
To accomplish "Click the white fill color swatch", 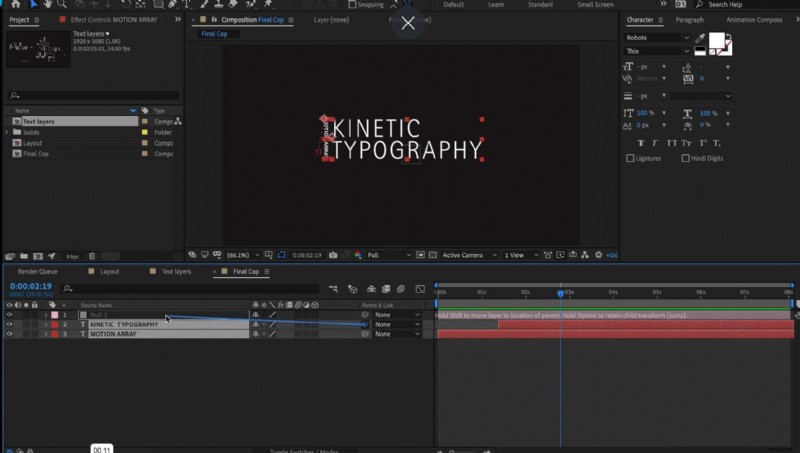I will click(x=716, y=40).
